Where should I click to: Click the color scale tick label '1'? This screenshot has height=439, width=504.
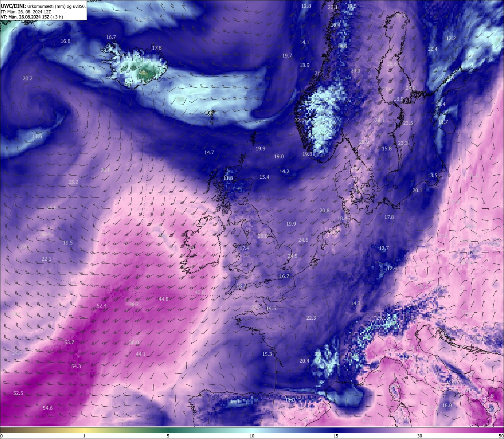(x=84, y=436)
